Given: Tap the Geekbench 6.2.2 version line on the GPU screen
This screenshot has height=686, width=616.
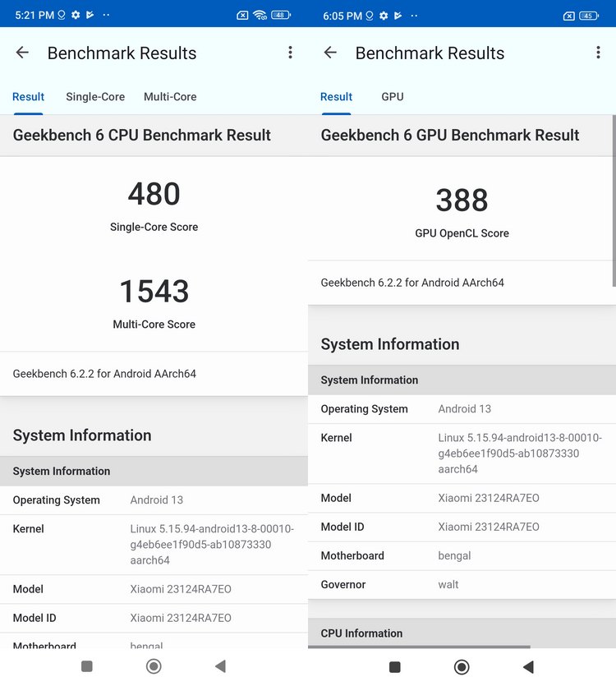Looking at the screenshot, I should coord(412,283).
